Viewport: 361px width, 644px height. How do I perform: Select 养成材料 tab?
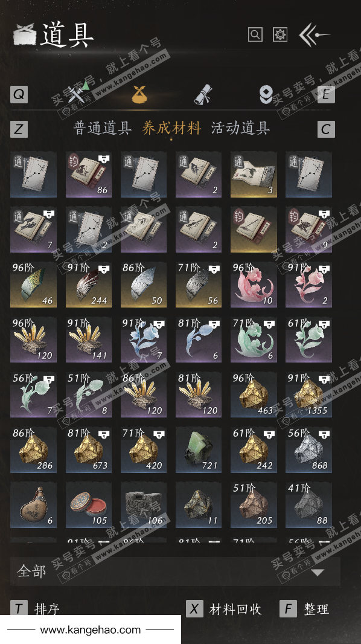(x=171, y=128)
